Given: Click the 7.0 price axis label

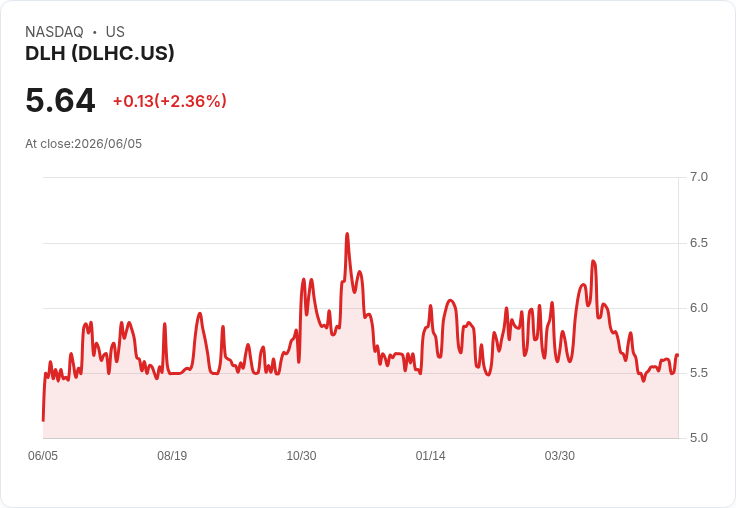Looking at the screenshot, I should click(x=698, y=177).
